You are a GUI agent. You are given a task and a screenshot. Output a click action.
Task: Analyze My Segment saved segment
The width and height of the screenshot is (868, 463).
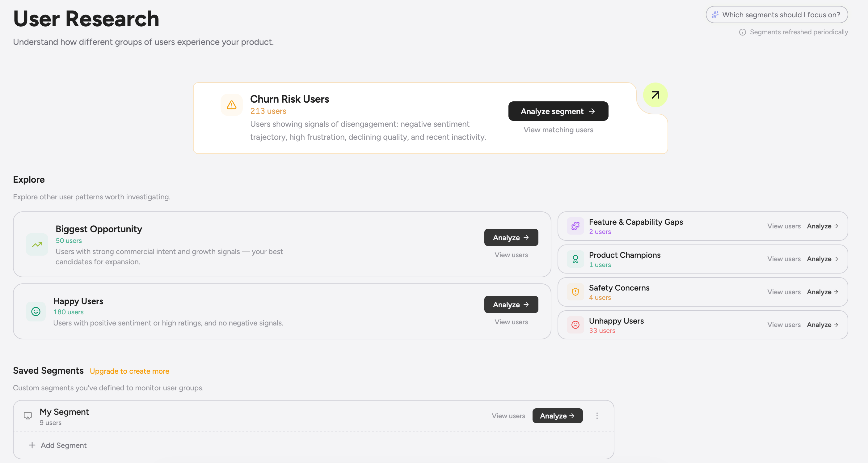[557, 416]
